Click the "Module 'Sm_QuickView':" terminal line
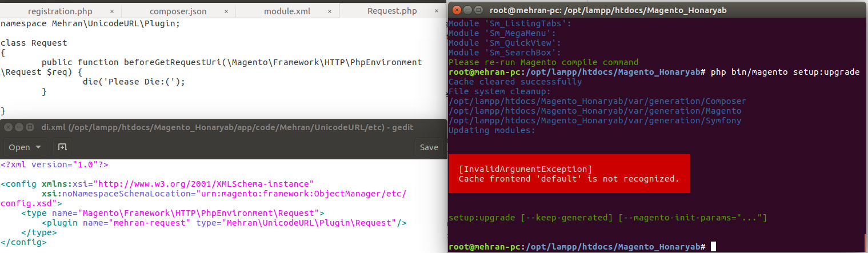Image resolution: width=868 pixels, height=253 pixels. coord(505,43)
